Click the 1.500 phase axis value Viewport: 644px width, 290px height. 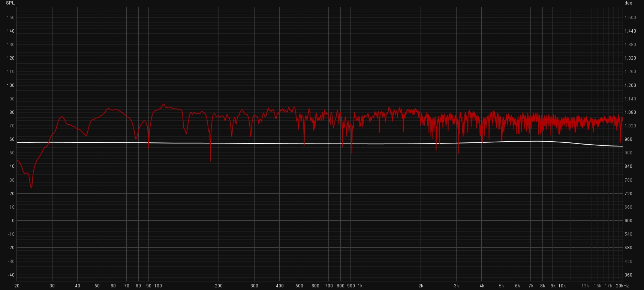630,18
